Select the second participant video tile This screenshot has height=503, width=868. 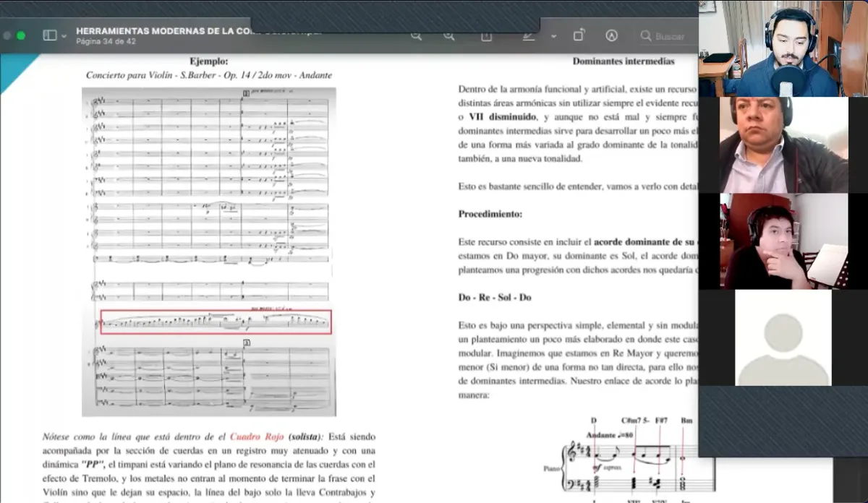coord(783,145)
